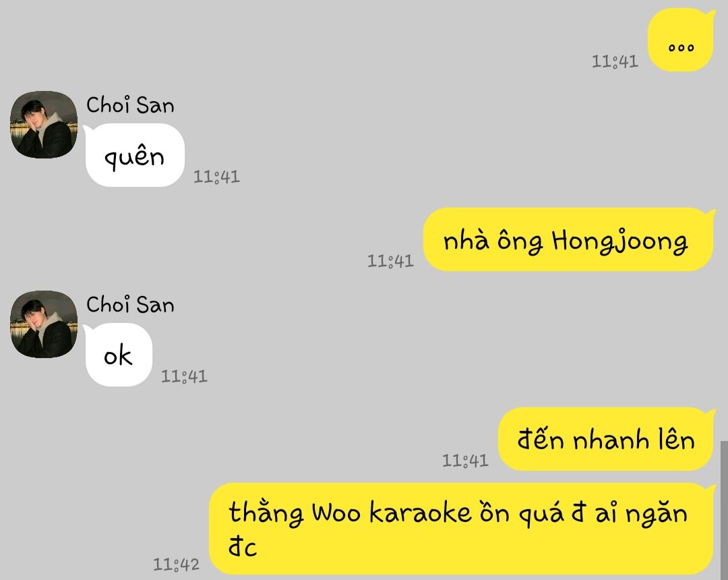Click the timestamp left of "nhà ông Hongjoong"
This screenshot has height=580, width=728.
tap(390, 261)
